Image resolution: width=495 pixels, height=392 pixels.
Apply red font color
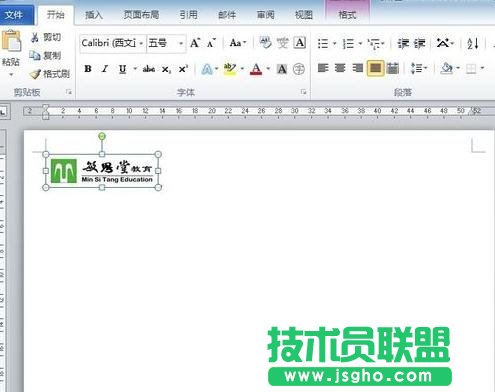[x=256, y=69]
